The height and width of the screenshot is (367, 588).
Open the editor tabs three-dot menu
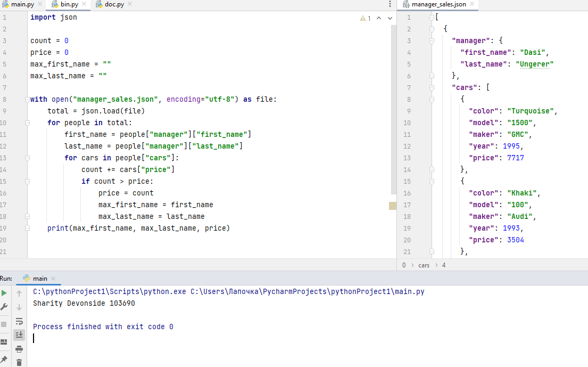pos(390,4)
